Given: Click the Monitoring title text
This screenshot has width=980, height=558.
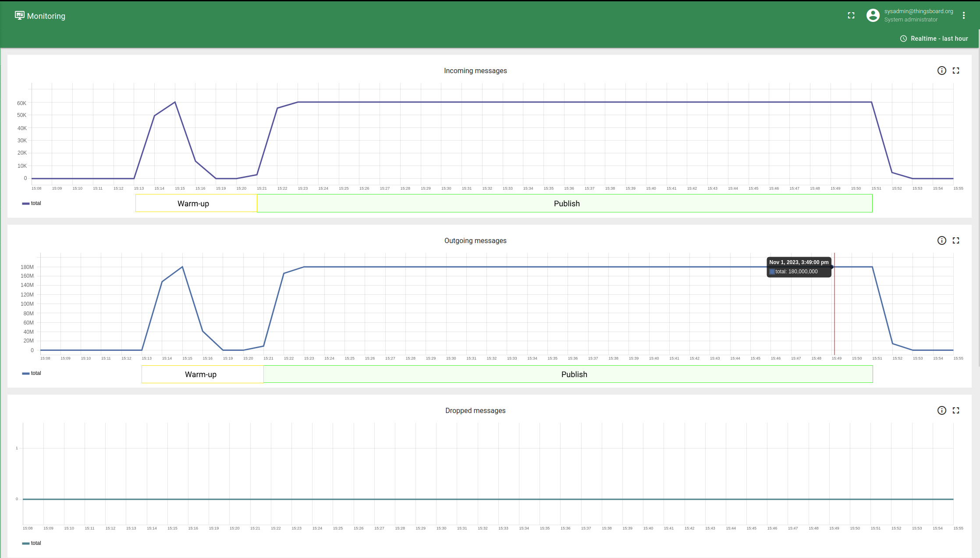Looking at the screenshot, I should [46, 16].
